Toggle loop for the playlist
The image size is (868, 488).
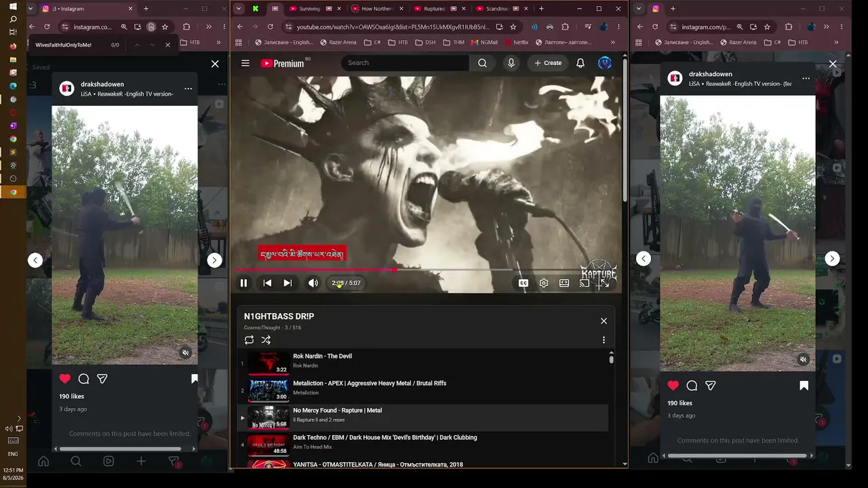(249, 340)
